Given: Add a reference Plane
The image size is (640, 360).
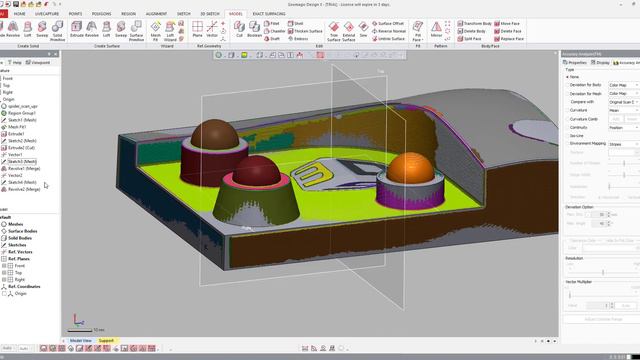Looking at the screenshot, I should pos(198,29).
